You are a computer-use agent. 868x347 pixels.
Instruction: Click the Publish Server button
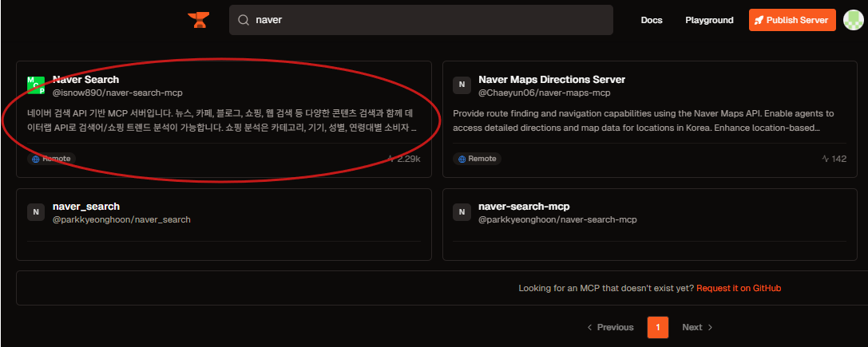click(792, 20)
